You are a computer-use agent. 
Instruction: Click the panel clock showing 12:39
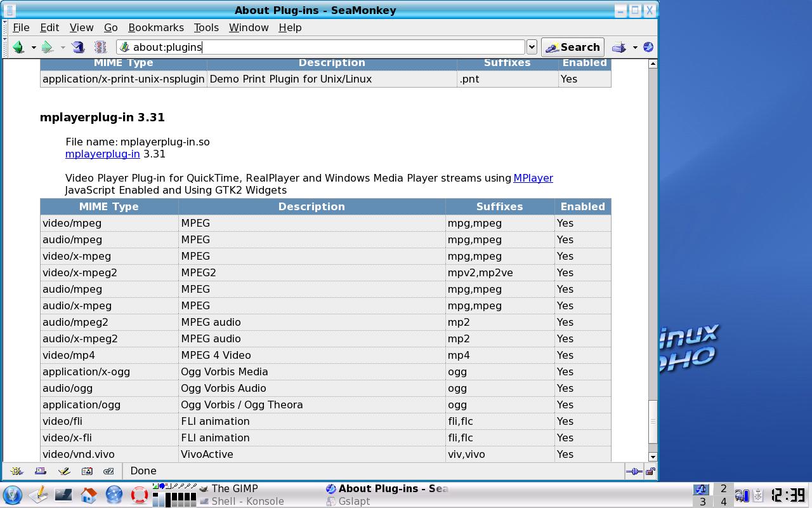pyautogui.click(x=787, y=495)
